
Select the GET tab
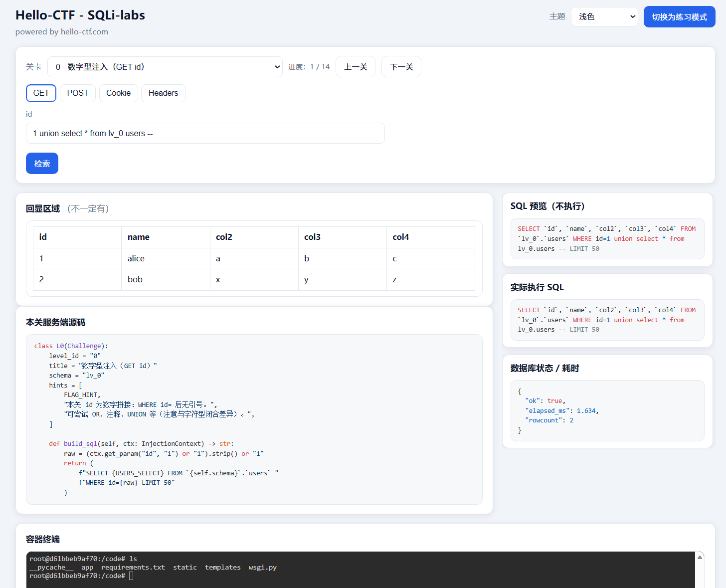click(x=41, y=93)
